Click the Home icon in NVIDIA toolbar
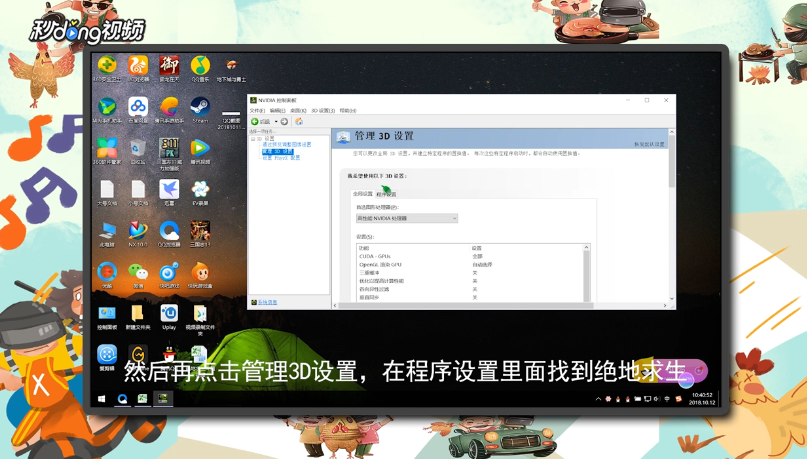The height and width of the screenshot is (459, 807). 299,121
